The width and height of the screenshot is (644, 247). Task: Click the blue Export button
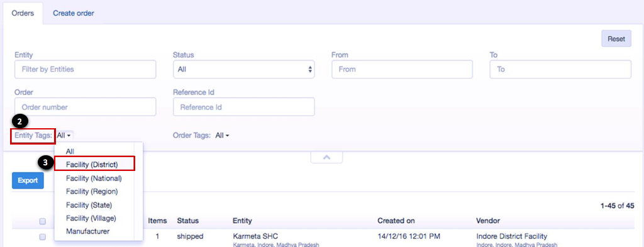(28, 180)
